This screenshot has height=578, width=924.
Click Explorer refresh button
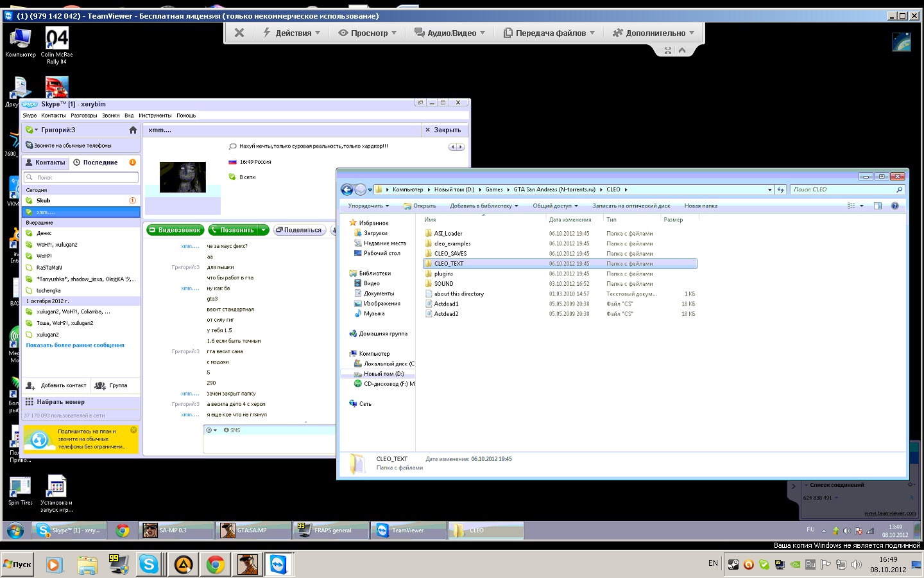coord(781,189)
